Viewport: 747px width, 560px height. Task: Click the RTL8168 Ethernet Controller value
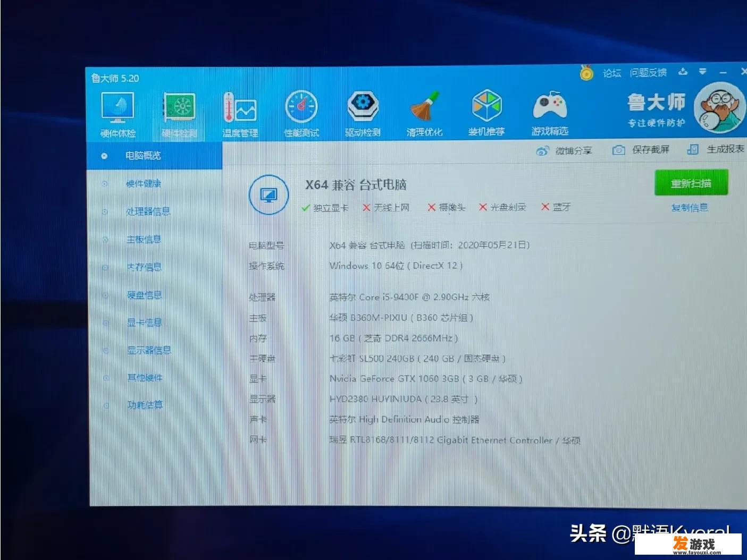pos(455,440)
